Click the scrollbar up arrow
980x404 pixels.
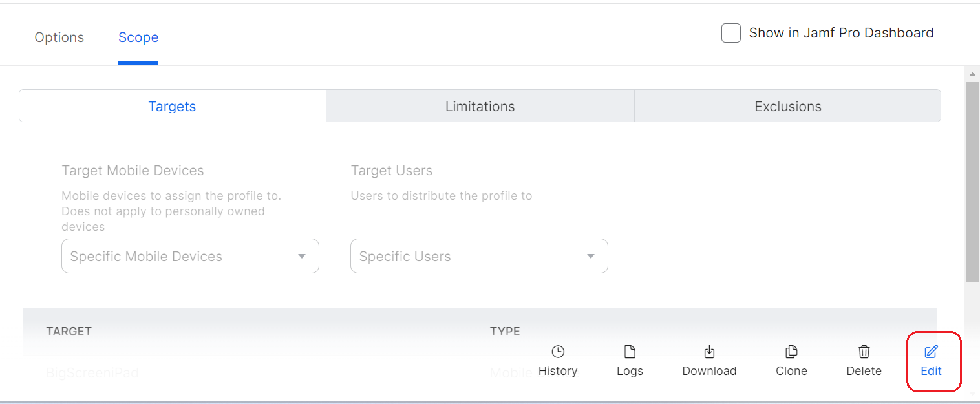[x=972, y=74]
